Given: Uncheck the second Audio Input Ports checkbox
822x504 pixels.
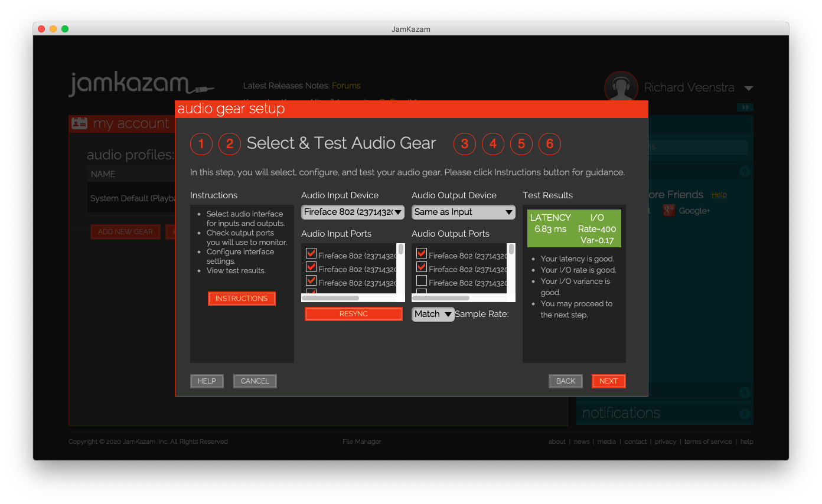Looking at the screenshot, I should (311, 267).
